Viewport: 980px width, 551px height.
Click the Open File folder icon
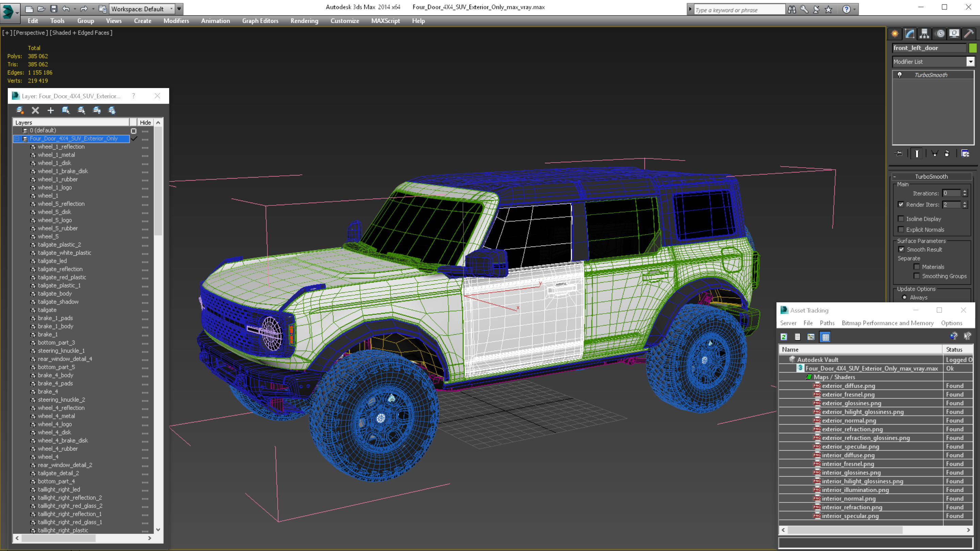click(41, 9)
